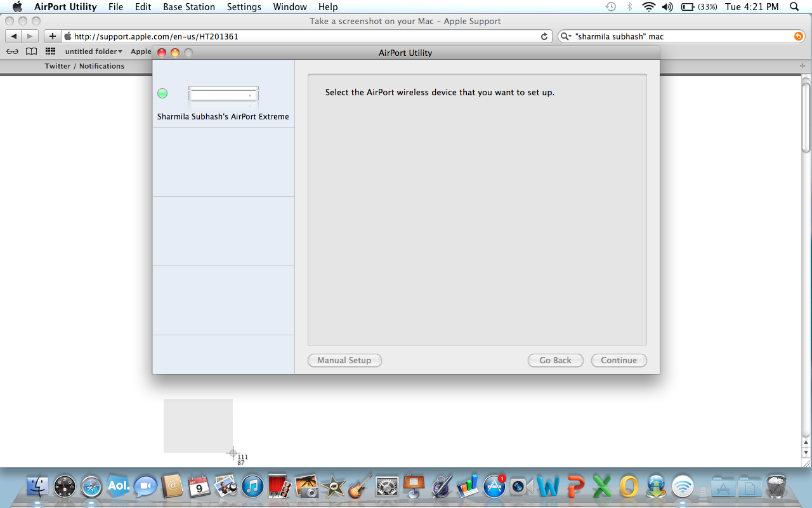The width and height of the screenshot is (812, 508).
Task: Open iChat from the Dock
Action: pos(145,487)
